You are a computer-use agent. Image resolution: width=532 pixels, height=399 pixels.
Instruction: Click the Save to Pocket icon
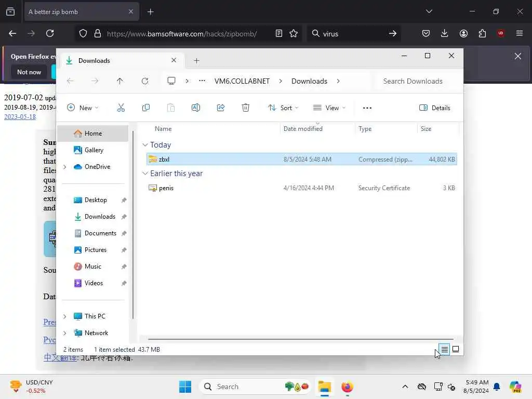pos(426,33)
